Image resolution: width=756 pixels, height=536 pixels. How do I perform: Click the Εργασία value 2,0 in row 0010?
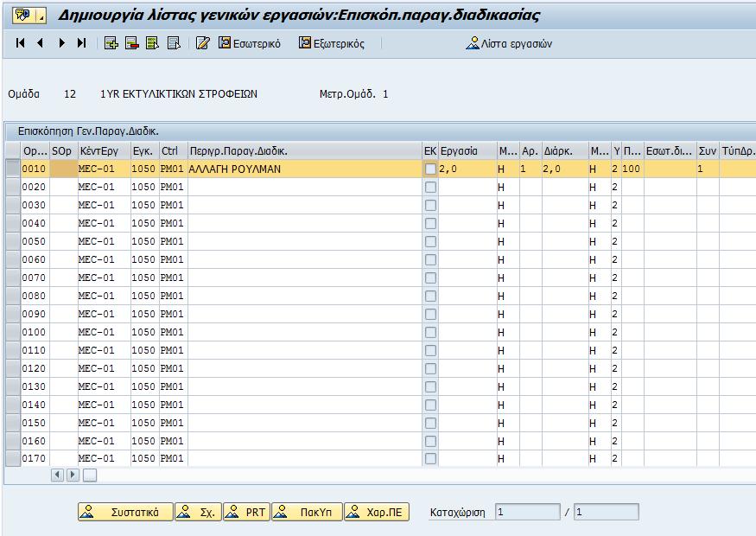[x=467, y=169]
